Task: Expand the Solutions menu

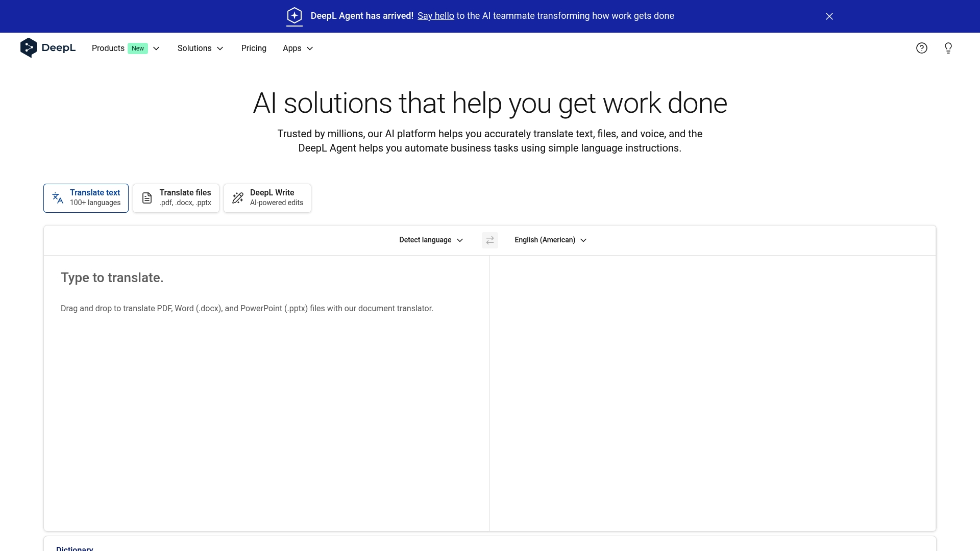Action: (200, 48)
